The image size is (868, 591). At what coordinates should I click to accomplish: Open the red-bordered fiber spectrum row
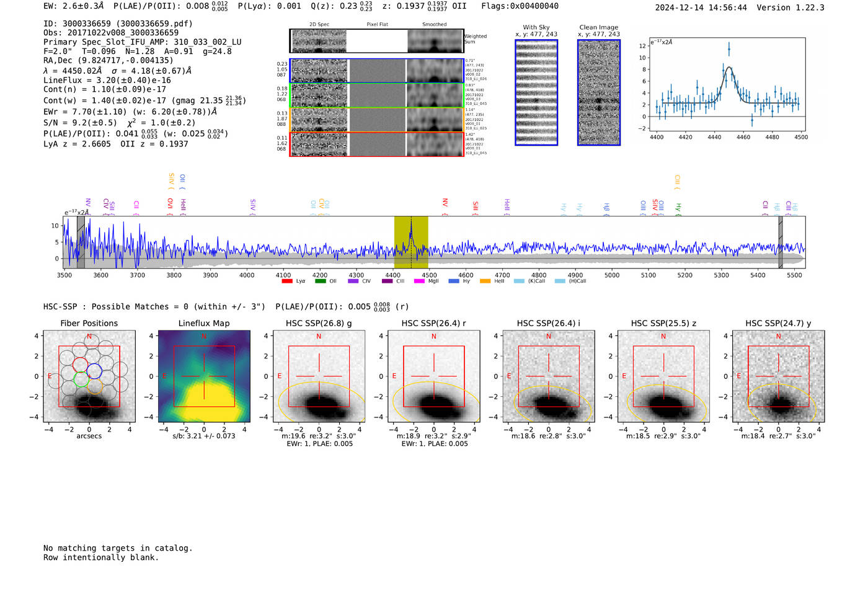(377, 144)
